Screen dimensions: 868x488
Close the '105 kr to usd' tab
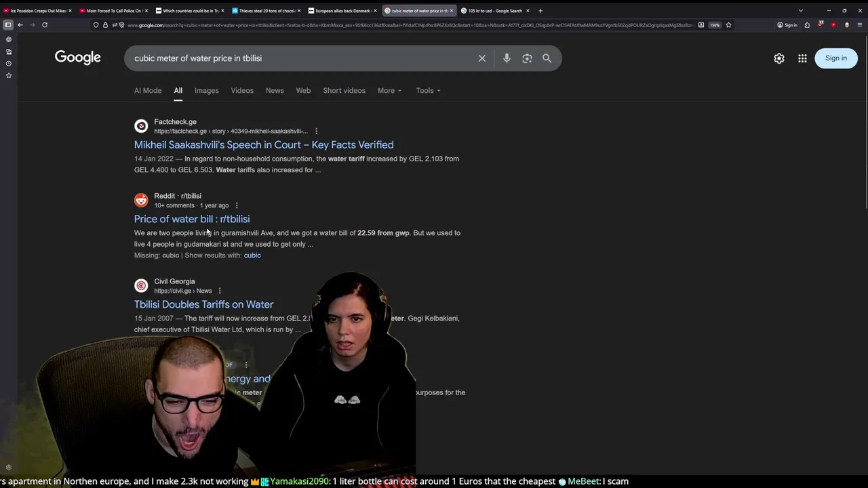[x=528, y=11]
